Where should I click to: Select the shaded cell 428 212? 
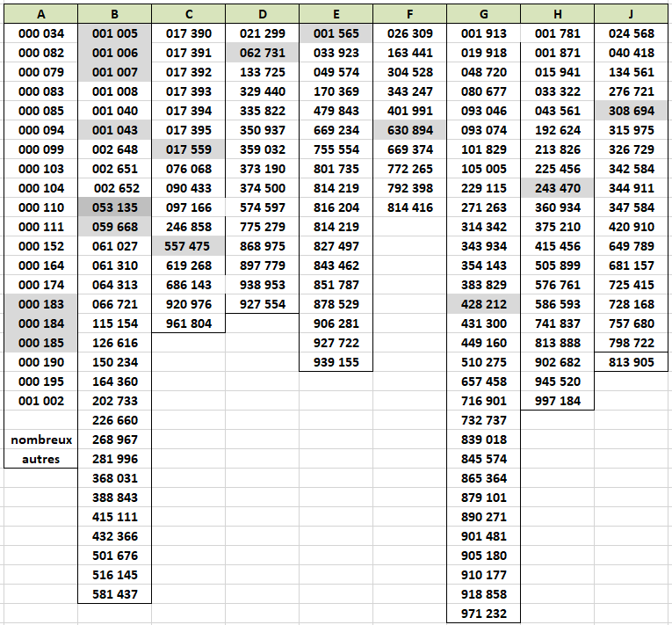(483, 304)
